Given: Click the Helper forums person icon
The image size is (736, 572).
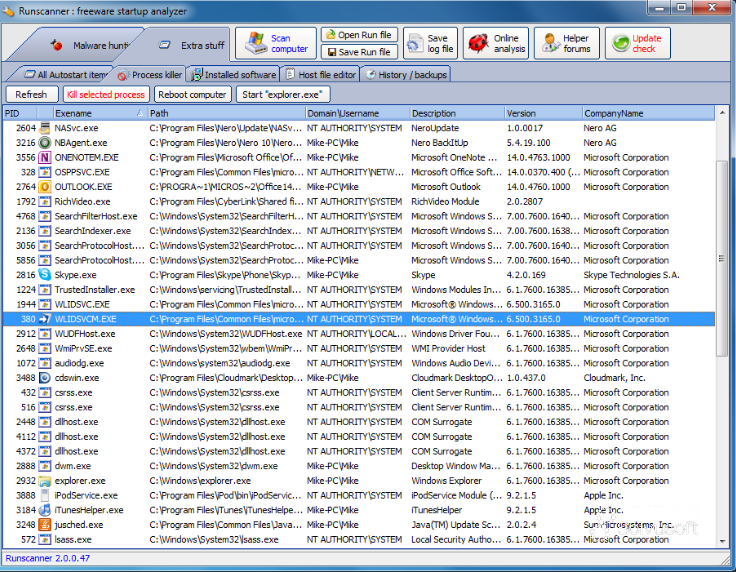Looking at the screenshot, I should [x=550, y=43].
